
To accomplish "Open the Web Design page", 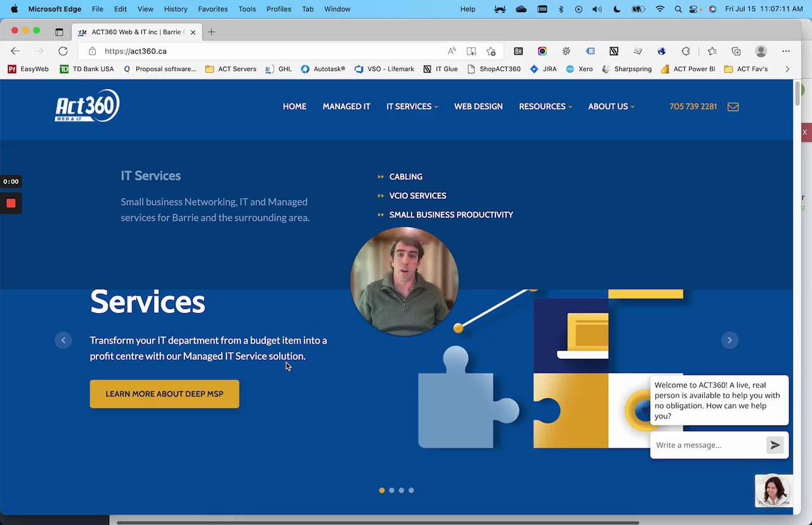I will 478,107.
